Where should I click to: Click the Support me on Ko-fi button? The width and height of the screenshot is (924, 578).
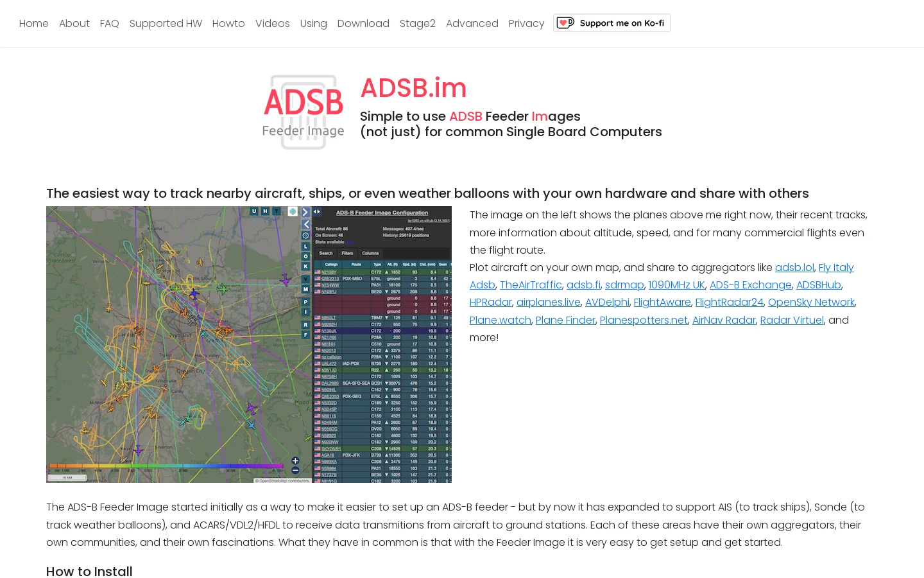click(612, 23)
